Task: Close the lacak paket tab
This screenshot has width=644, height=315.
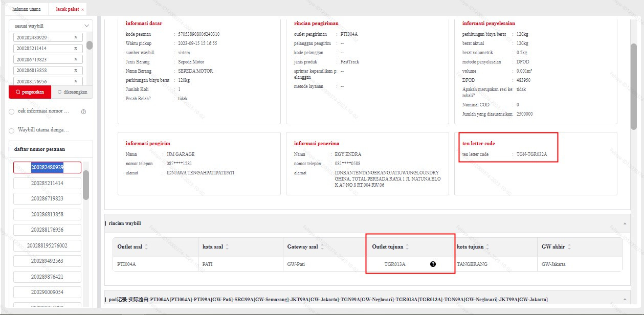Action: point(83,10)
